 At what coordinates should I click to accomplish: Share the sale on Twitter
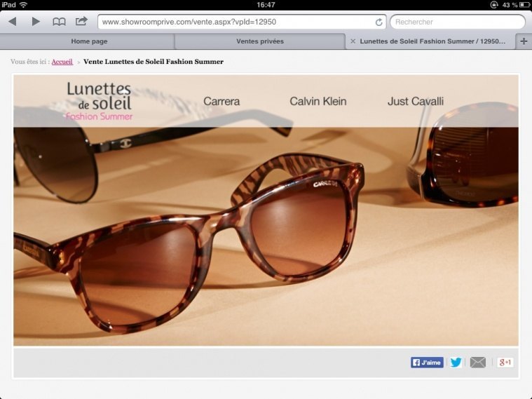[456, 363]
